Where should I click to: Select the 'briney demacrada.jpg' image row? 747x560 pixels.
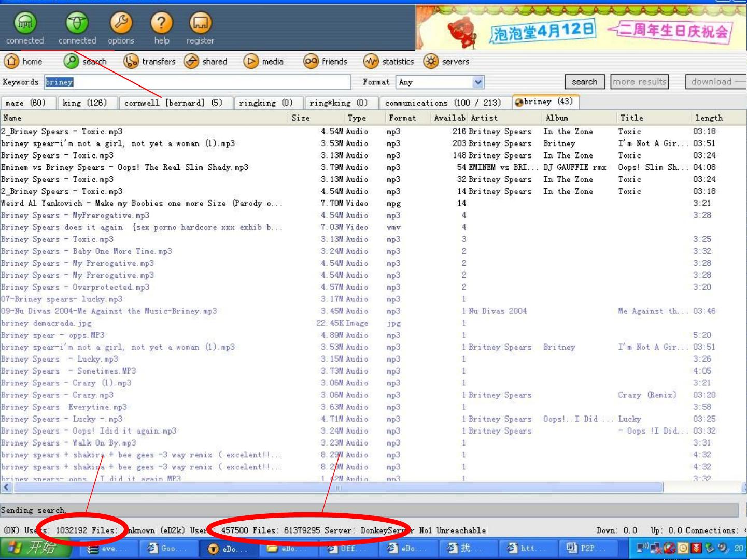(x=373, y=323)
